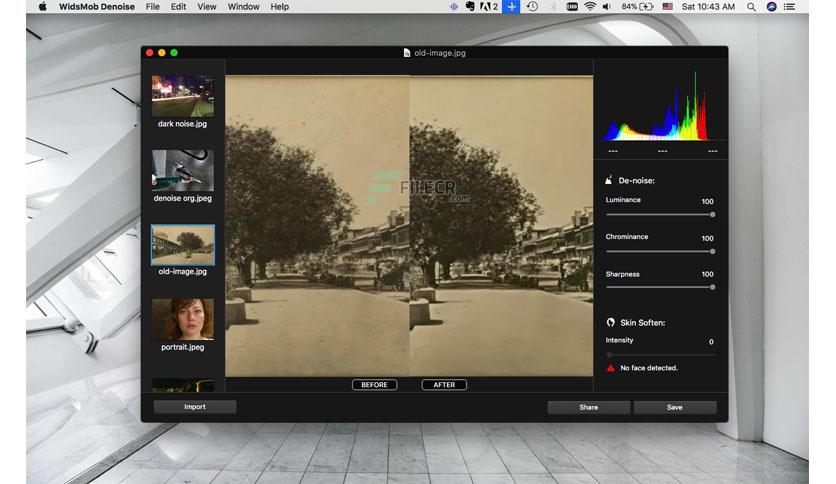Viewport: 836px width, 484px height.
Task: Open the Window menu
Action: pos(243,6)
